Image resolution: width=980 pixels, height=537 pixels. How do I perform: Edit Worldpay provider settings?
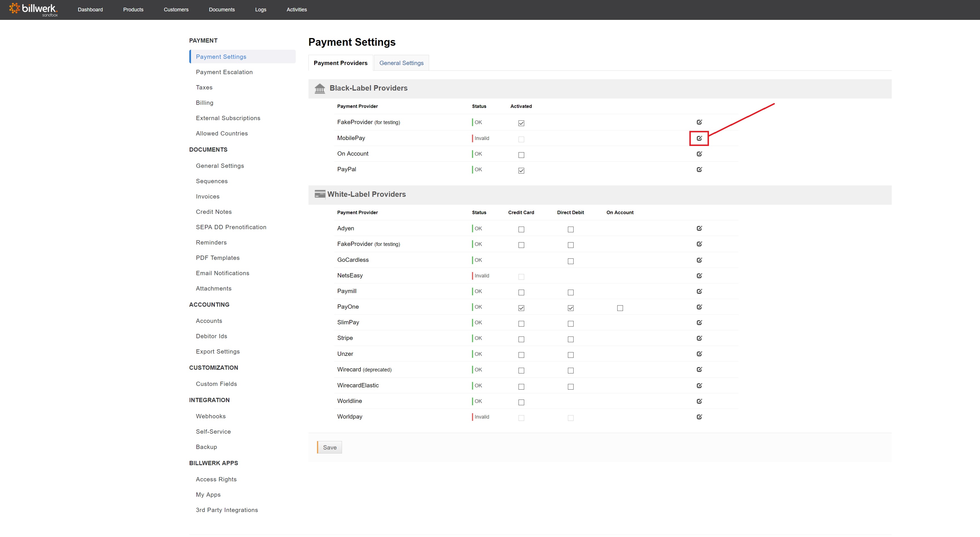[x=699, y=417]
